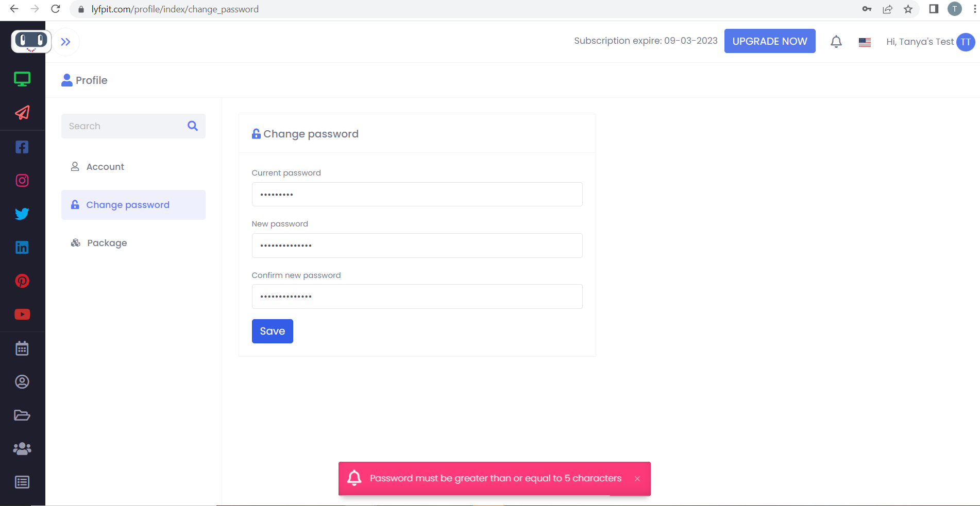
Task: Click the Save button
Action: [272, 331]
